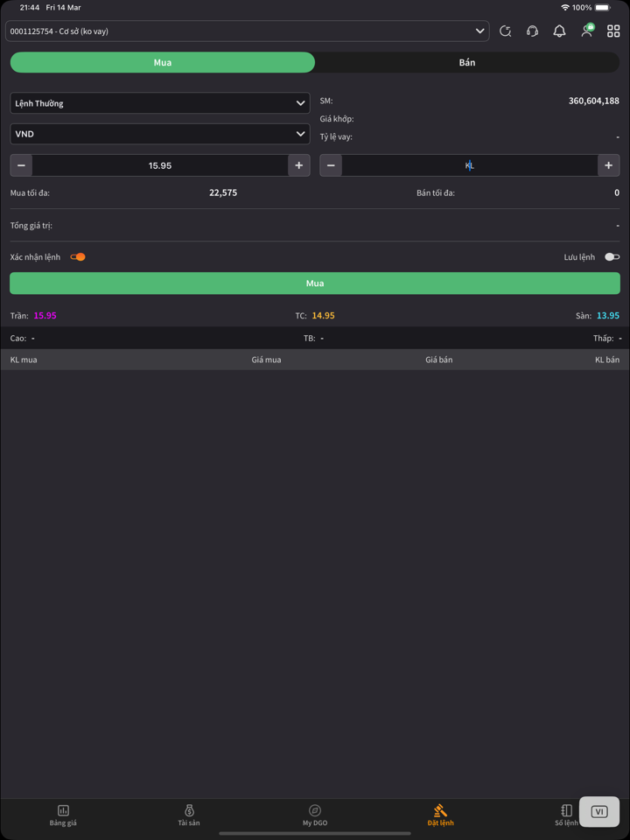Open Lệnh Thường order type dropdown
The width and height of the screenshot is (630, 840).
pyautogui.click(x=160, y=103)
